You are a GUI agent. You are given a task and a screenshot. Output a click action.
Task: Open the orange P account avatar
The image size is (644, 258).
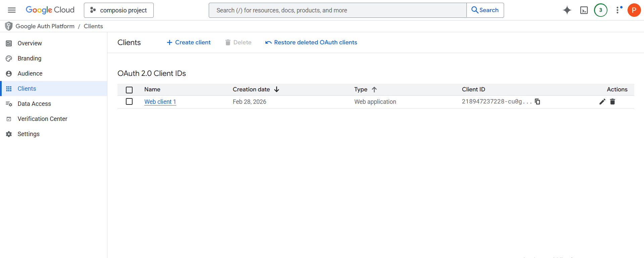[634, 10]
